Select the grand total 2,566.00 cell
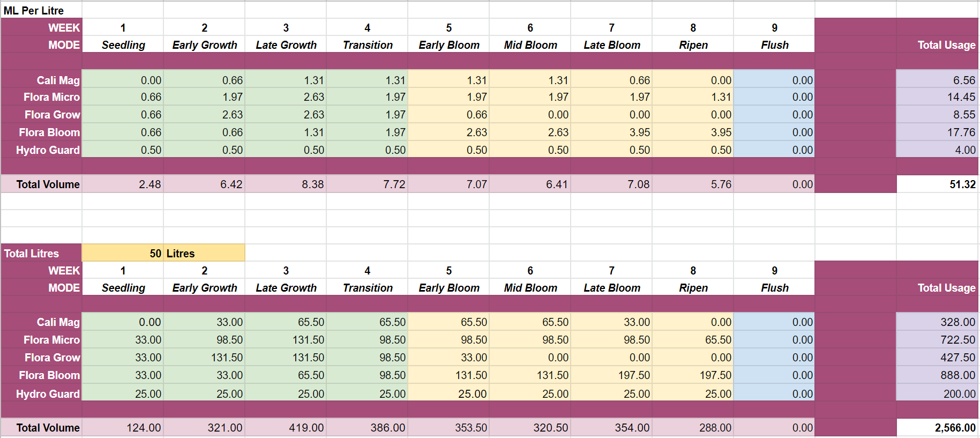 937,427
